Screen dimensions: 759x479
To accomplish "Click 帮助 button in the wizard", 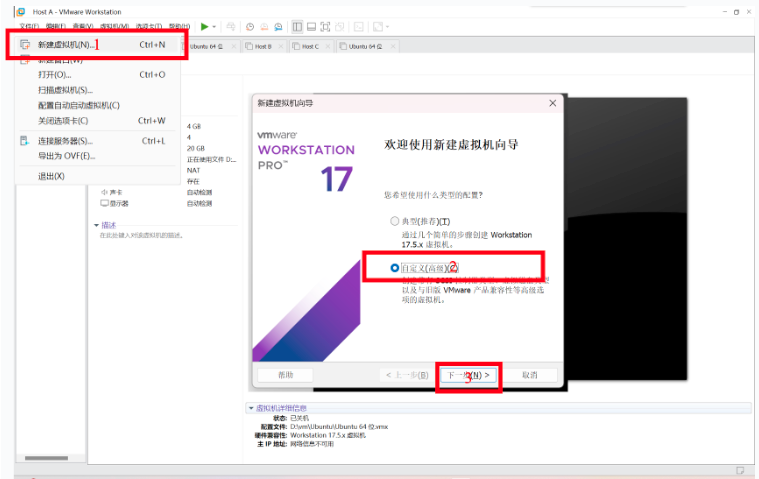I will (x=286, y=375).
